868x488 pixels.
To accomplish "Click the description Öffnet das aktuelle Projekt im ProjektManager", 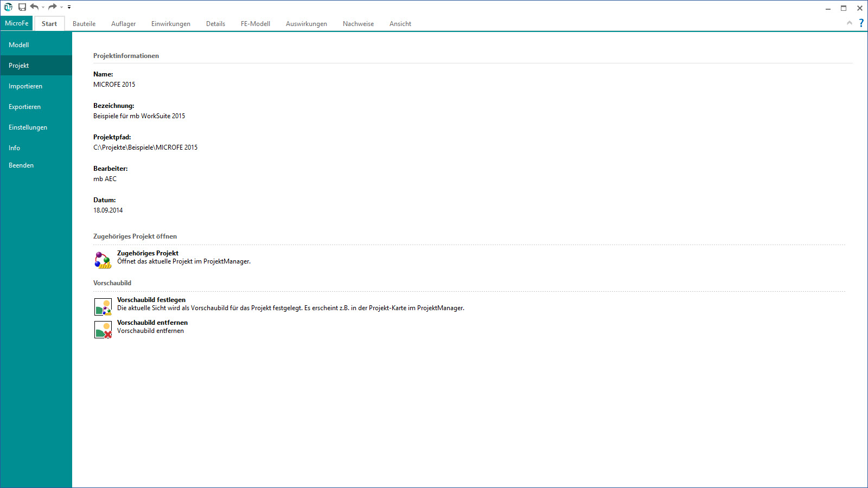I will (x=184, y=261).
